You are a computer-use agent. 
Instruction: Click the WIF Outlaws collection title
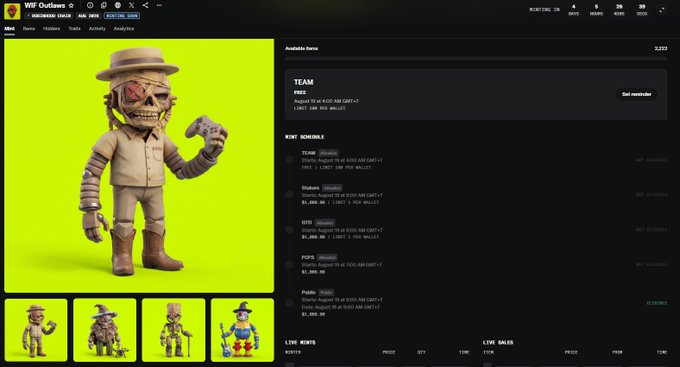45,6
